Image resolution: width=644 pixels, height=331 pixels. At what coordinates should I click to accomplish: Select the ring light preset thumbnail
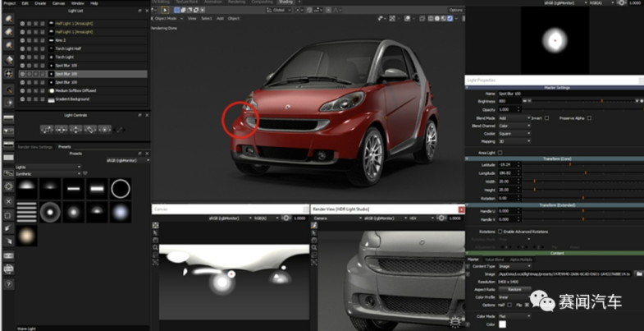(x=121, y=189)
